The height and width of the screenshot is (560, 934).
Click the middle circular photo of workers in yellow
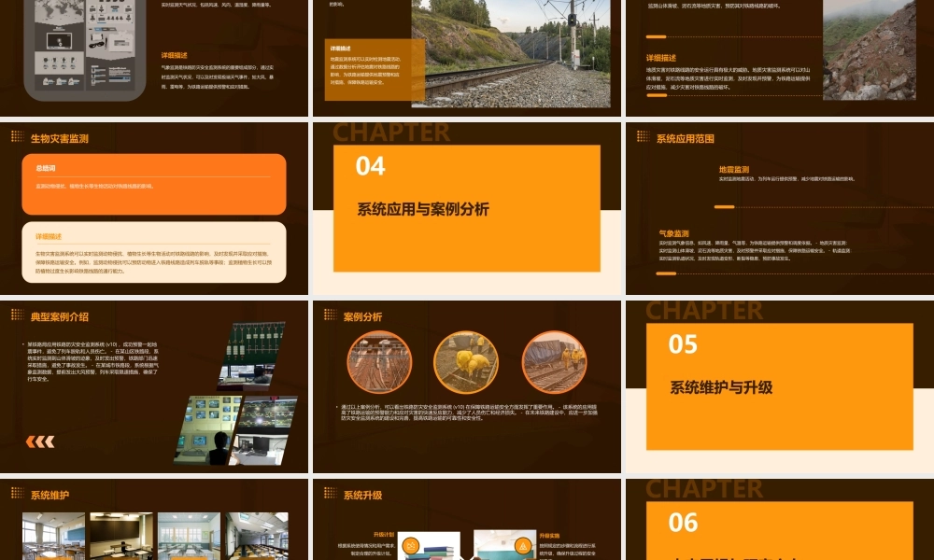(x=466, y=362)
